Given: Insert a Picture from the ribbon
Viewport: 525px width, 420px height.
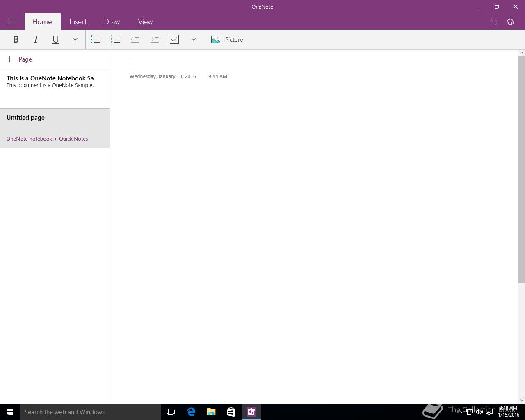Looking at the screenshot, I should click(227, 39).
